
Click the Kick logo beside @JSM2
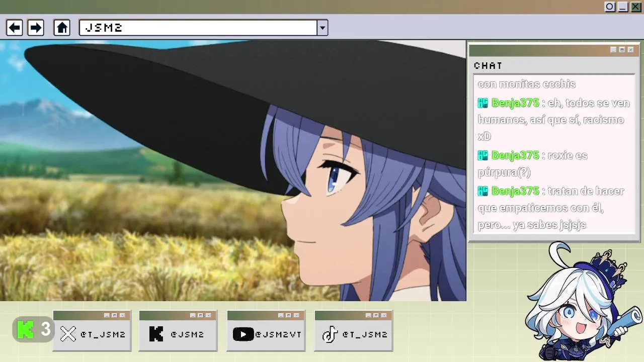coord(156,334)
